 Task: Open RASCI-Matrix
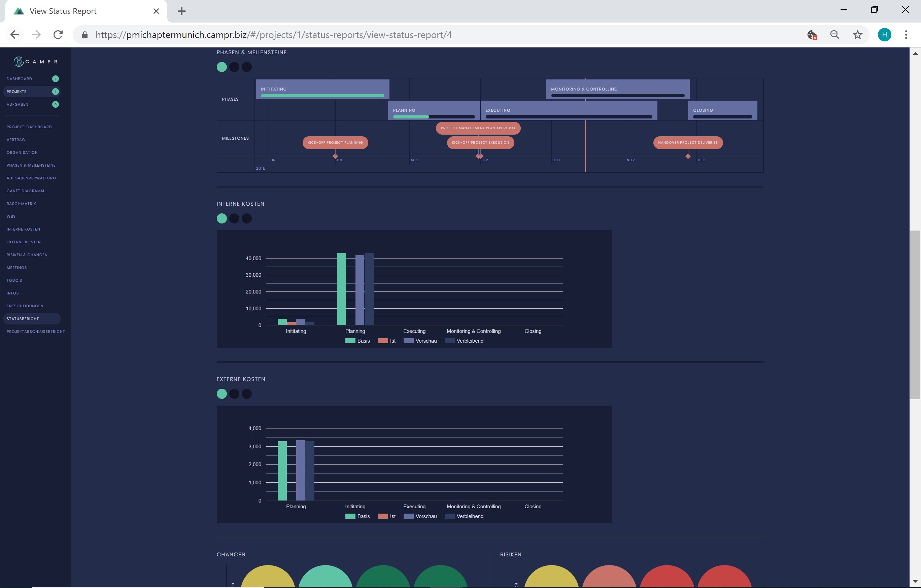point(22,204)
